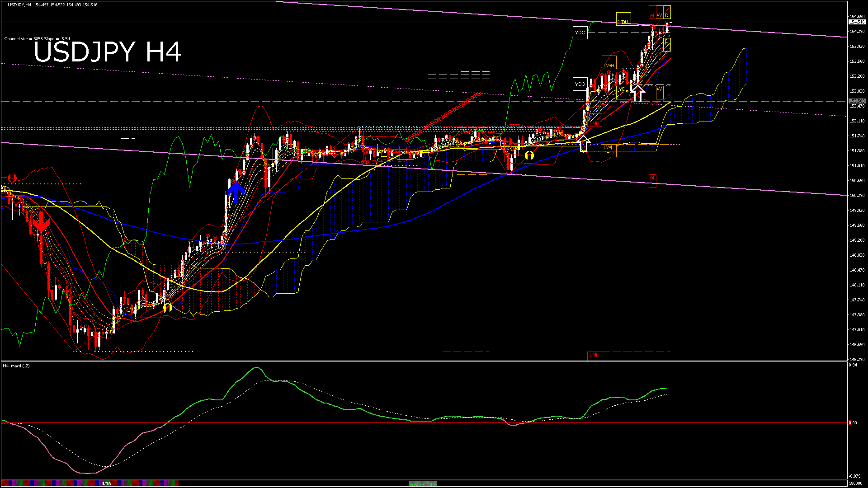The width and height of the screenshot is (868, 488).
Task: Click orange W box right of YDL
Action: 660,92
